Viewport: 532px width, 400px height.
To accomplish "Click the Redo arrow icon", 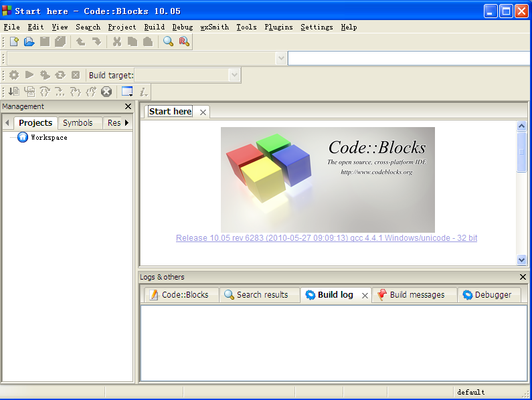I will tap(96, 41).
